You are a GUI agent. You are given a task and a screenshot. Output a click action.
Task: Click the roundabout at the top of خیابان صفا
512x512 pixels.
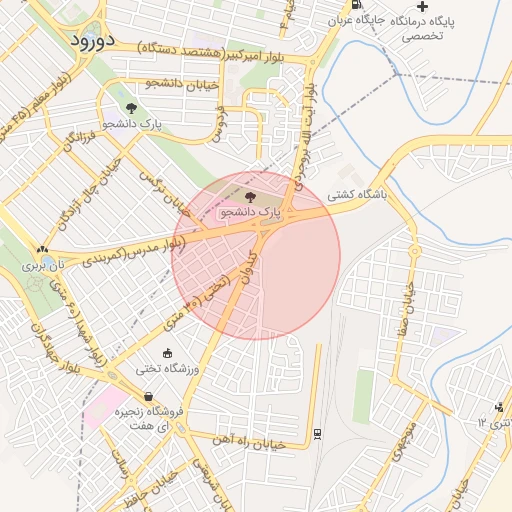(414, 251)
